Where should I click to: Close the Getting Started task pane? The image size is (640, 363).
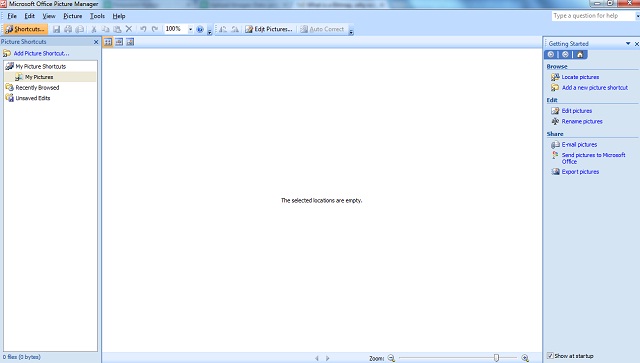(636, 43)
